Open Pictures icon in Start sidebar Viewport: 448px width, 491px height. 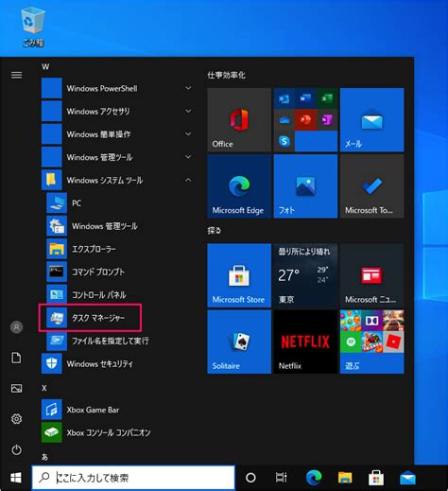[16, 388]
